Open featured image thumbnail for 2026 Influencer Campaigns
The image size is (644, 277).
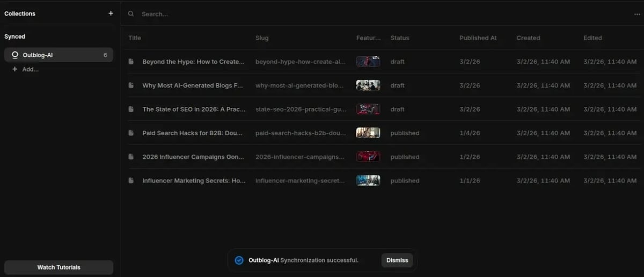pos(368,157)
